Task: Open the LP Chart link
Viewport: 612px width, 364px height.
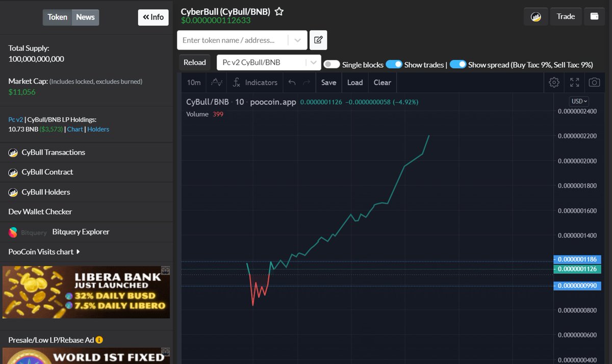Action: pos(75,129)
